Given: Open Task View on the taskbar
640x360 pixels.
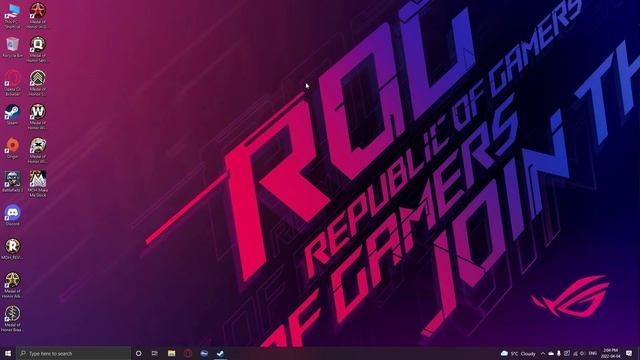Looking at the screenshot, I should point(155,353).
